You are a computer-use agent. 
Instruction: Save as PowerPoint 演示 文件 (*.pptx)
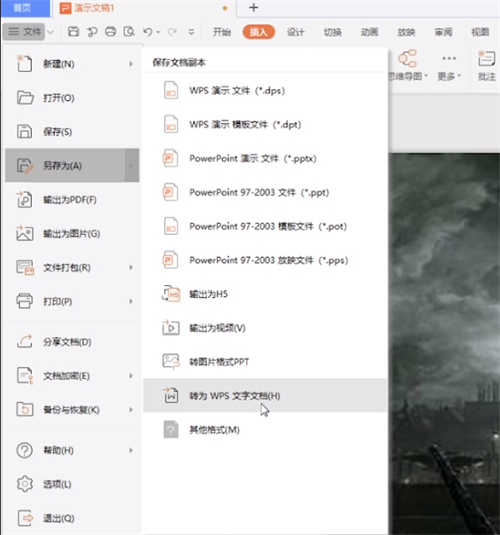tap(265, 158)
